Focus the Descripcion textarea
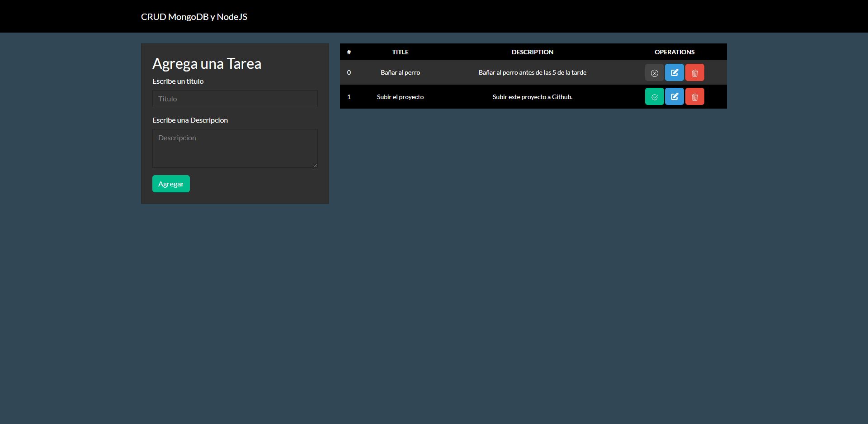The height and width of the screenshot is (424, 868). [235, 148]
